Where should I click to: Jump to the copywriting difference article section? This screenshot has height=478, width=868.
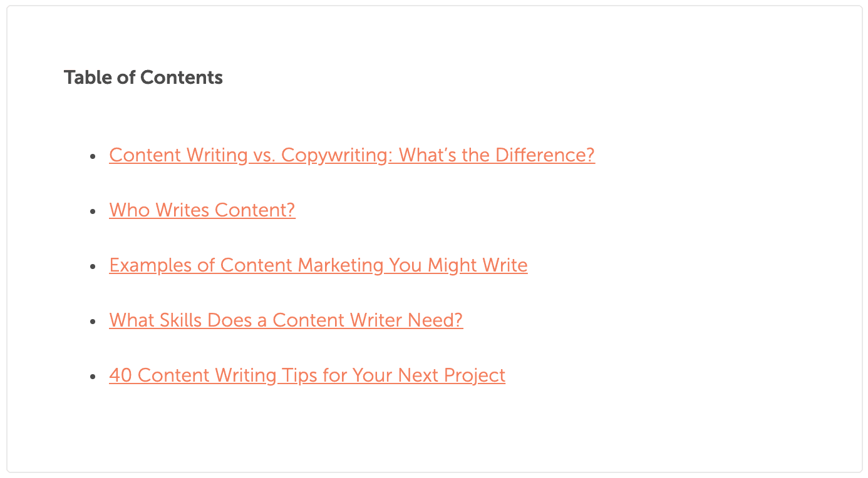(351, 155)
